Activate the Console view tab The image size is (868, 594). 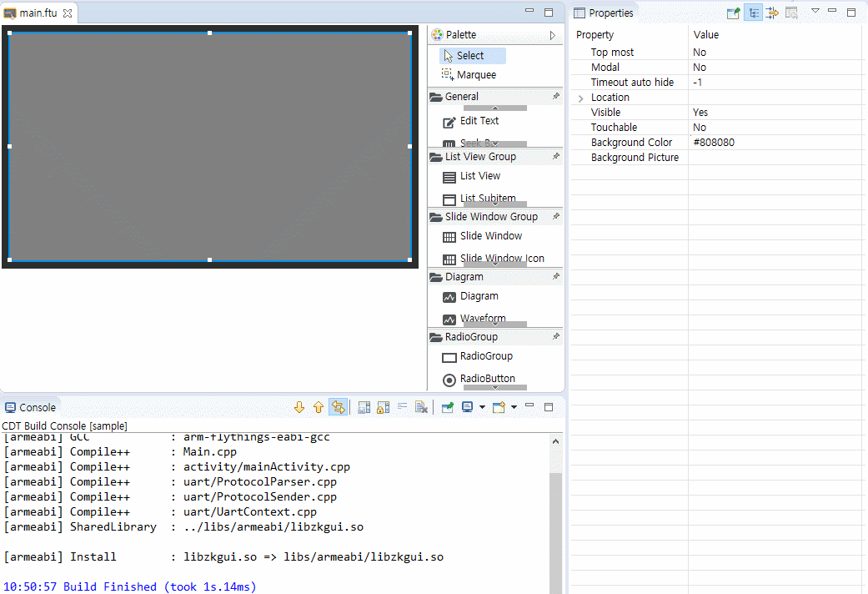[x=30, y=408]
